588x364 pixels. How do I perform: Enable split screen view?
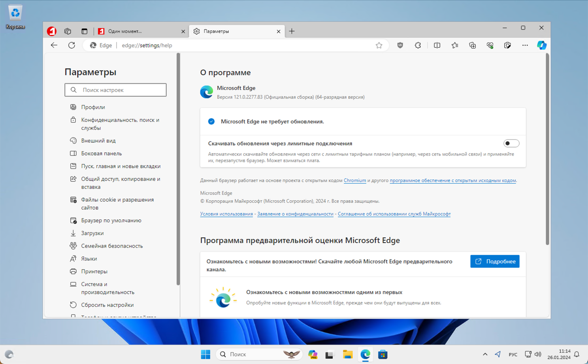tap(437, 45)
